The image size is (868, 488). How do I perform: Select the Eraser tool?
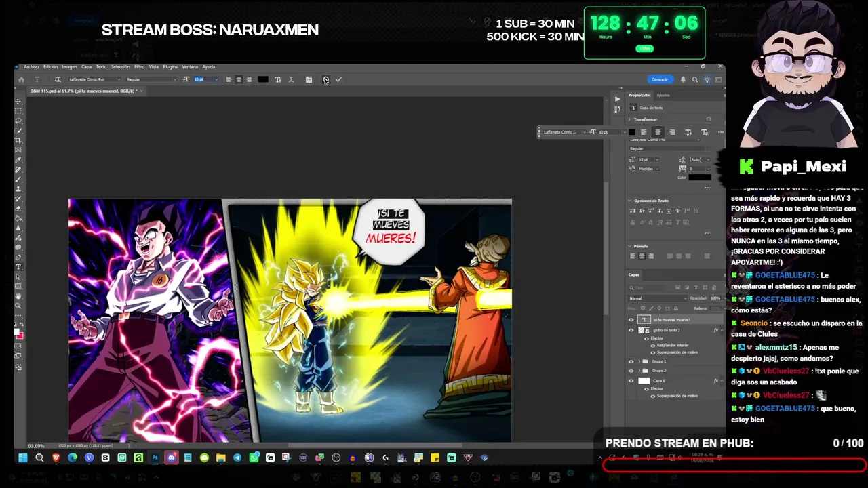pos(18,209)
